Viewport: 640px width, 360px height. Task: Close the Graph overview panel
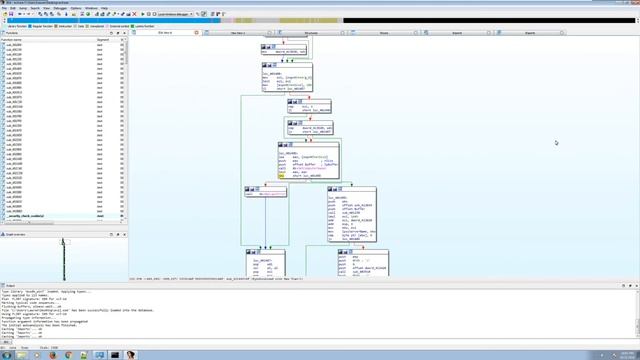(124, 235)
